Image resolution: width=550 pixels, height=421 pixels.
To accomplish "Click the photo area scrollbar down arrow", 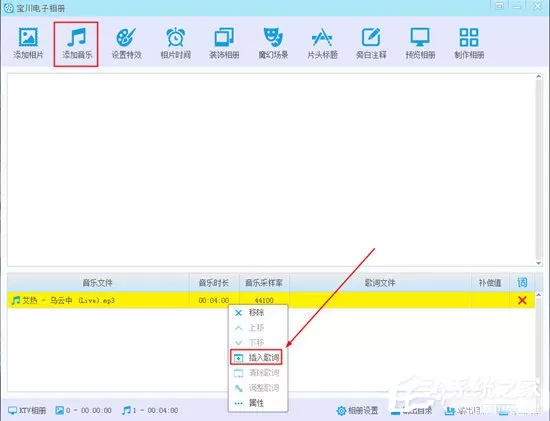I will (x=538, y=263).
